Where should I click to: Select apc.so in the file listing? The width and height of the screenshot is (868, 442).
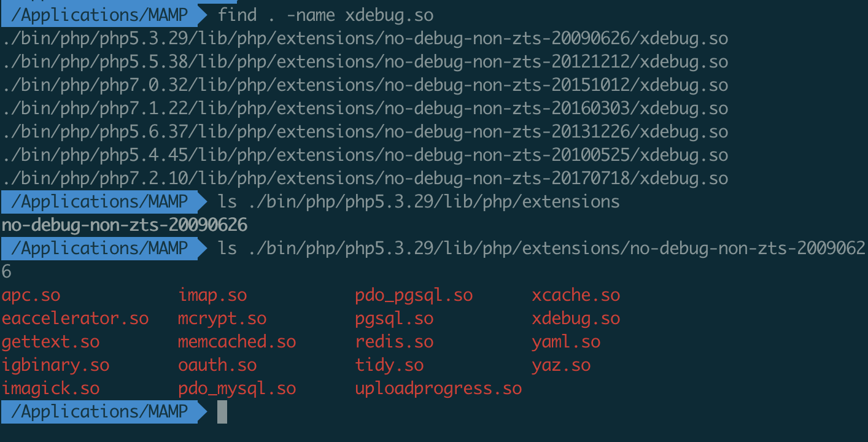(31, 295)
